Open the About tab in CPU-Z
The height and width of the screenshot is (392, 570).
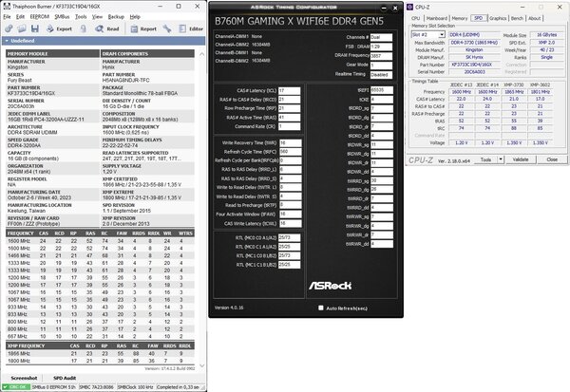[x=534, y=18]
